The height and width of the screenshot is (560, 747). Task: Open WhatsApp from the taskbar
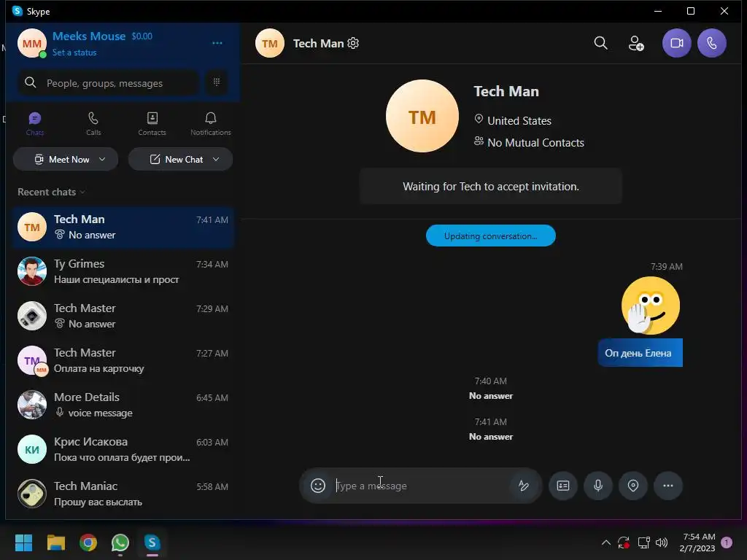[x=120, y=542]
